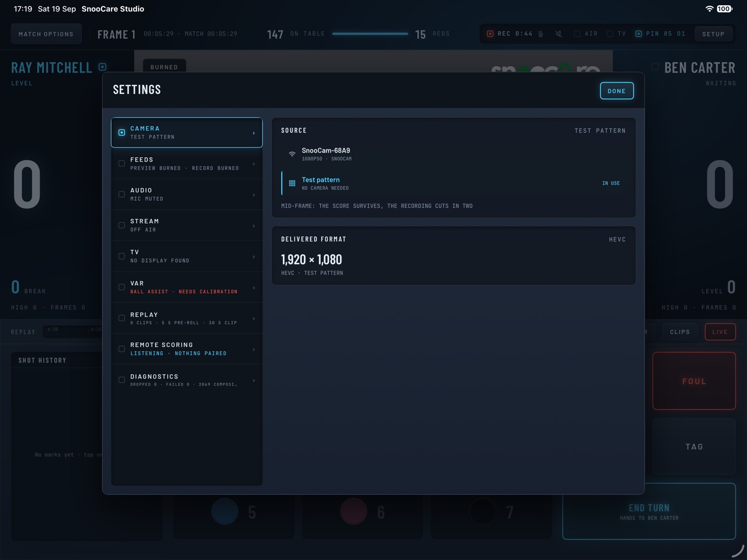Toggle the TV checkbox in top bar
Viewport: 747px width, 560px height.
(610, 34)
